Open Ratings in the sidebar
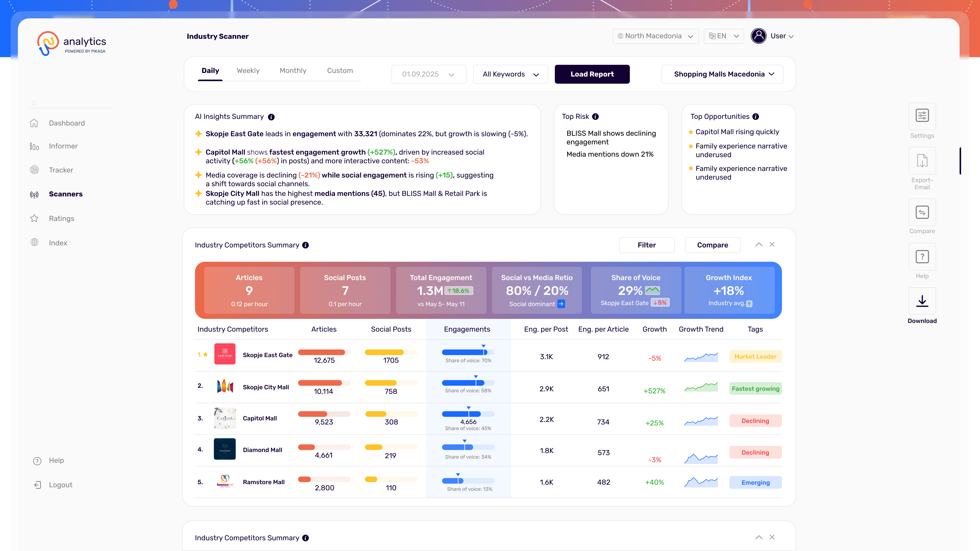980x551 pixels. pos(62,219)
